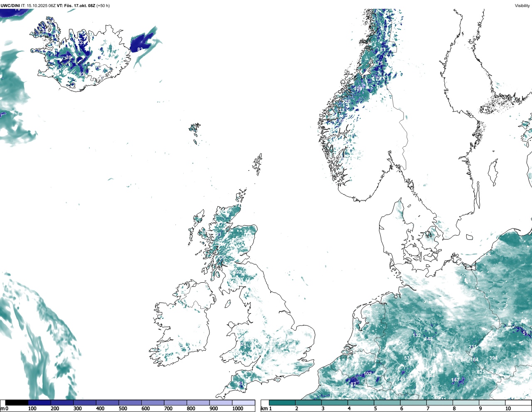Click the '39' value over western Iceland

(69, 57)
